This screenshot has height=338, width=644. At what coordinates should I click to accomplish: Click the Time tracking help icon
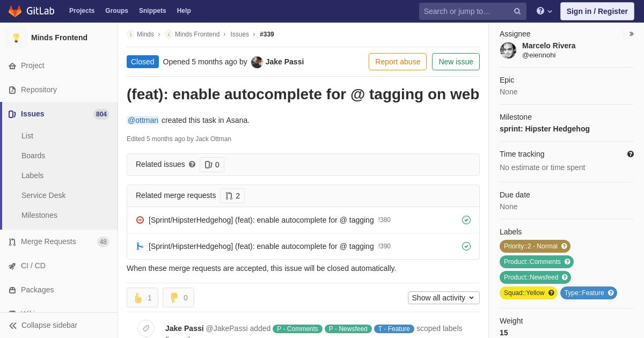click(631, 154)
